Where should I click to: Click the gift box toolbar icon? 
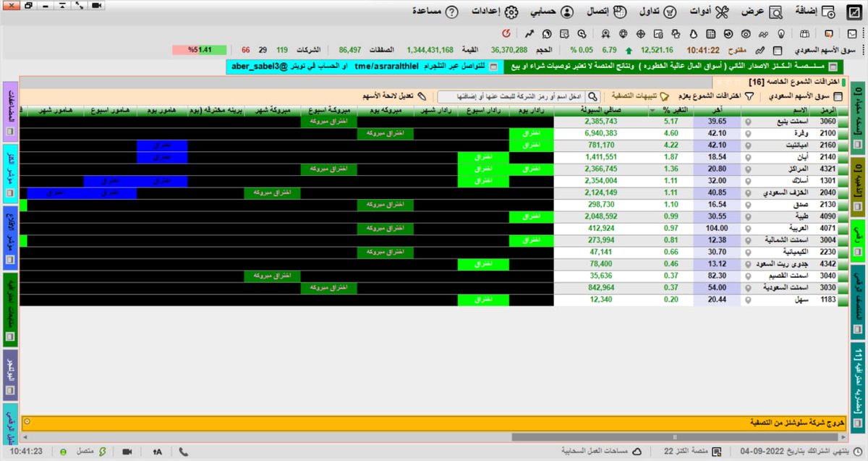pyautogui.click(x=803, y=34)
